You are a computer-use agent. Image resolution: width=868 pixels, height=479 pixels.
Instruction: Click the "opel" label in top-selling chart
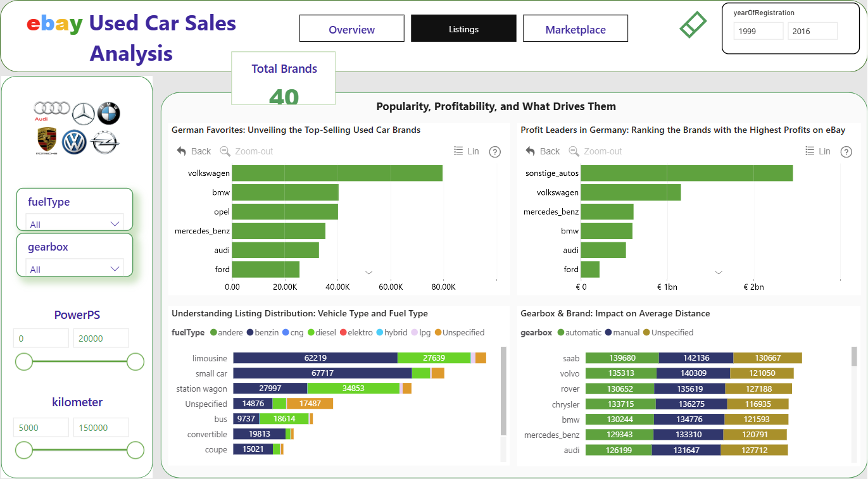[222, 211]
